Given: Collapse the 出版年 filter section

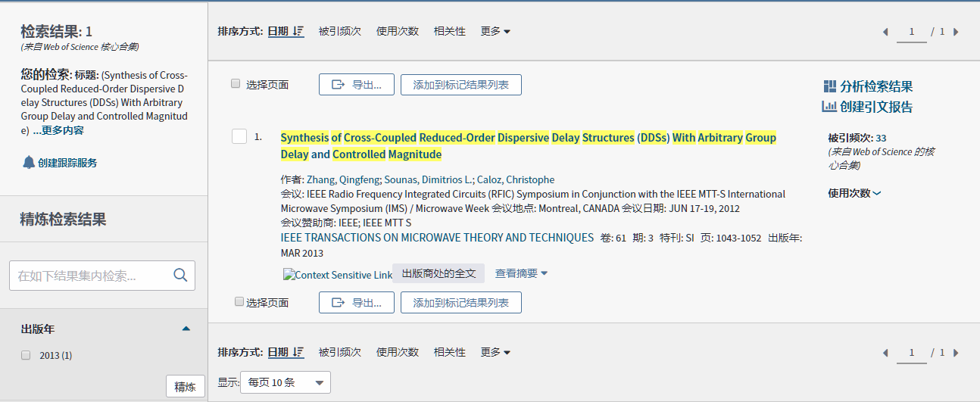Looking at the screenshot, I should pos(186,329).
